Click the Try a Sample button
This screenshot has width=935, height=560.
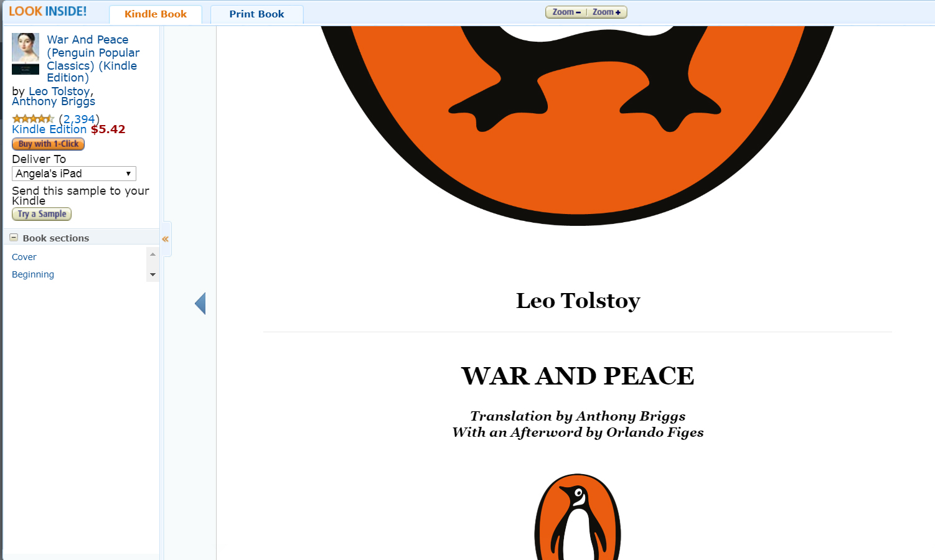[42, 214]
